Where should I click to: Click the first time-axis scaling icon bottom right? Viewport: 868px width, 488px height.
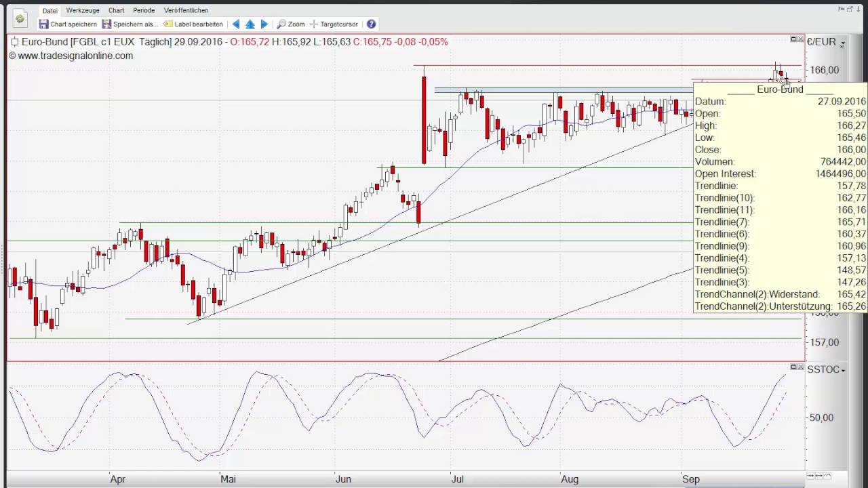tap(810, 476)
